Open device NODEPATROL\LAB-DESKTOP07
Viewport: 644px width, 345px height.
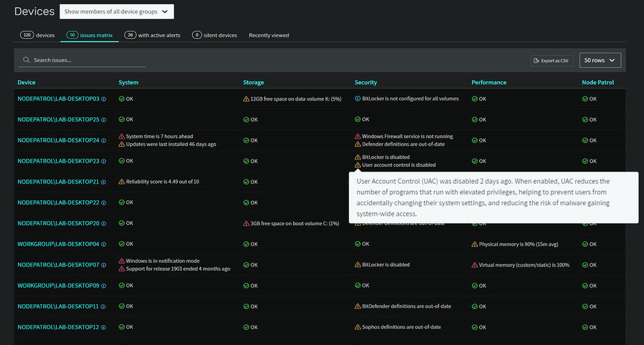tap(58, 265)
